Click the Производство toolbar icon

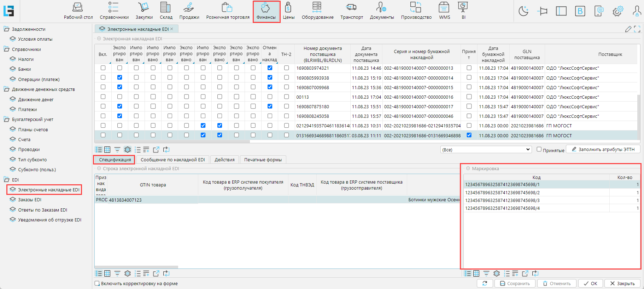pos(416,11)
